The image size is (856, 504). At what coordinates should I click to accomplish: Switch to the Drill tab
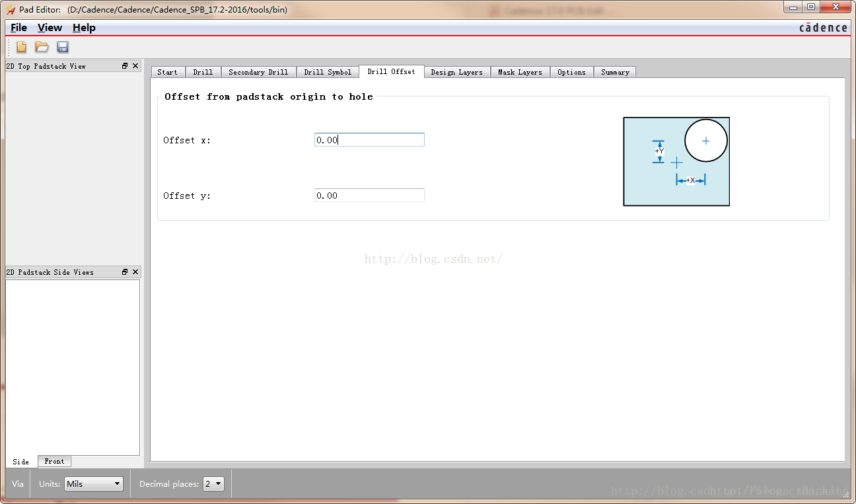[203, 72]
